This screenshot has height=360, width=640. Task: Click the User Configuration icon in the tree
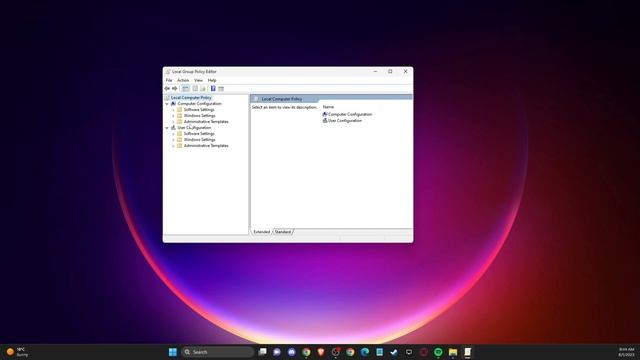173,128
